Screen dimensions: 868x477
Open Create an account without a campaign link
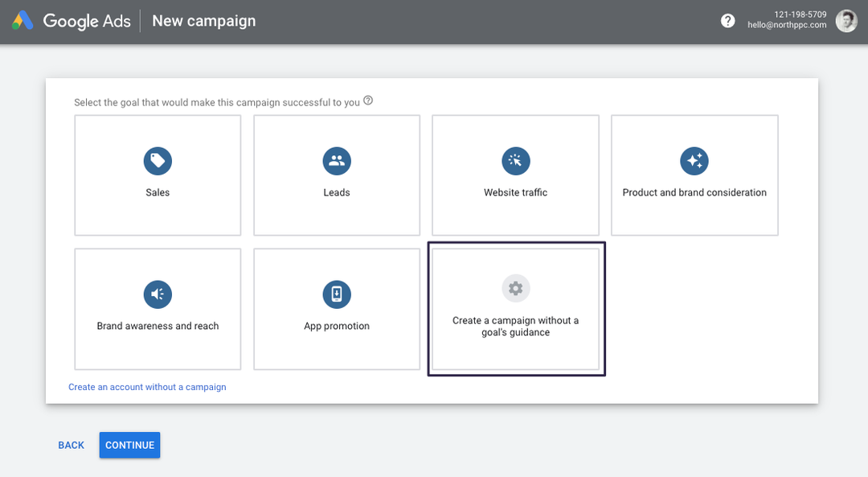click(x=147, y=387)
